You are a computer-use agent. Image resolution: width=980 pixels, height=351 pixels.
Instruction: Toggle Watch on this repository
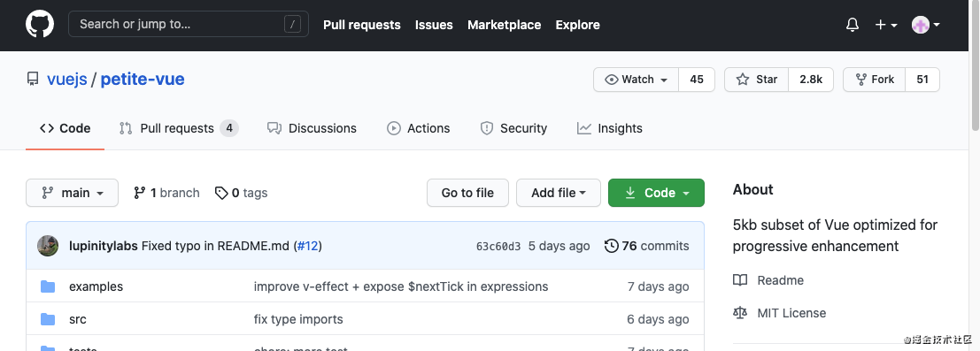pyautogui.click(x=636, y=80)
